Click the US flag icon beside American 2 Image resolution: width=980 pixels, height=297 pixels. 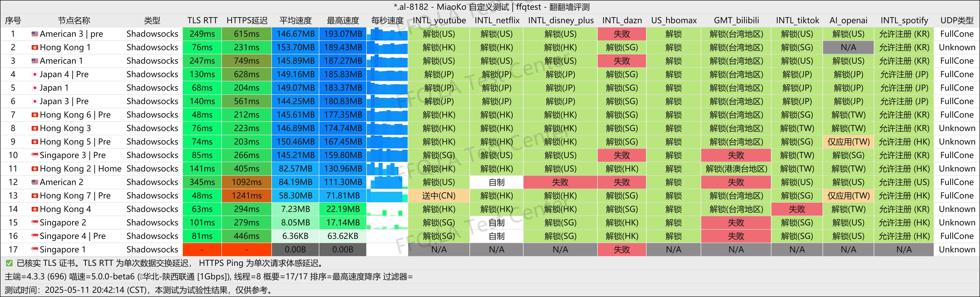(35, 182)
